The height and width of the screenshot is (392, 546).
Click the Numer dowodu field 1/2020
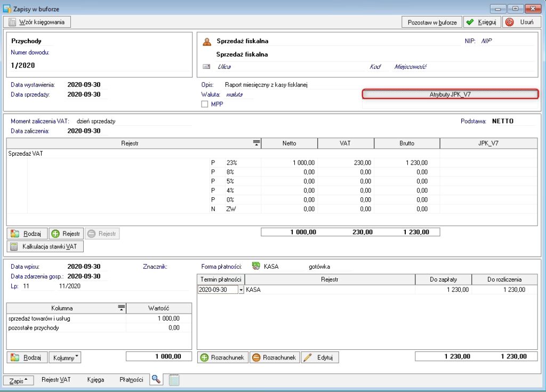point(24,65)
